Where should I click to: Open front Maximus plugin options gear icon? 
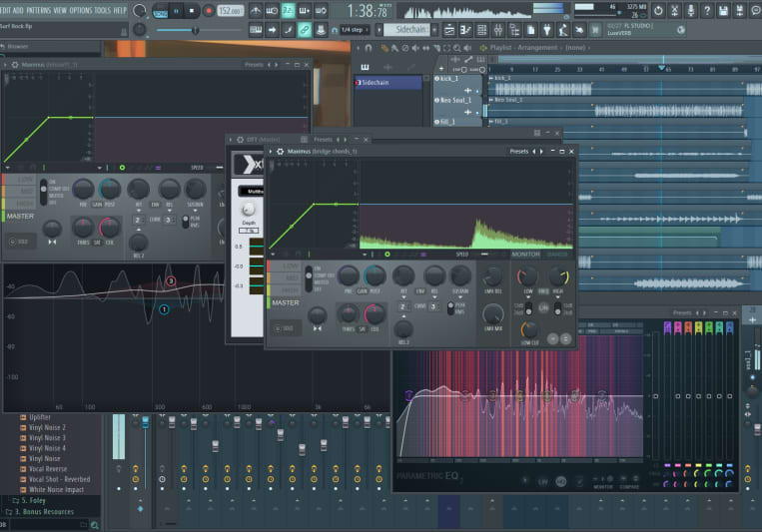pos(281,152)
